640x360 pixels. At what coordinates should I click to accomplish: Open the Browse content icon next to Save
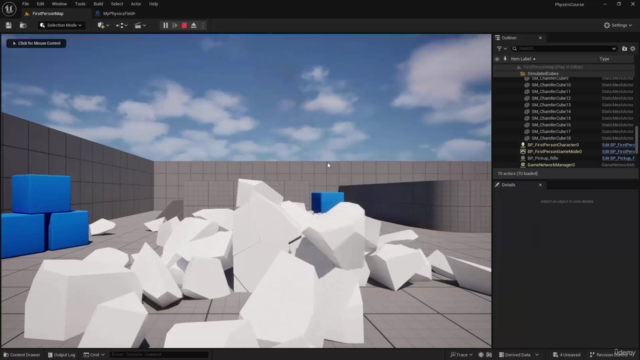coord(23,25)
